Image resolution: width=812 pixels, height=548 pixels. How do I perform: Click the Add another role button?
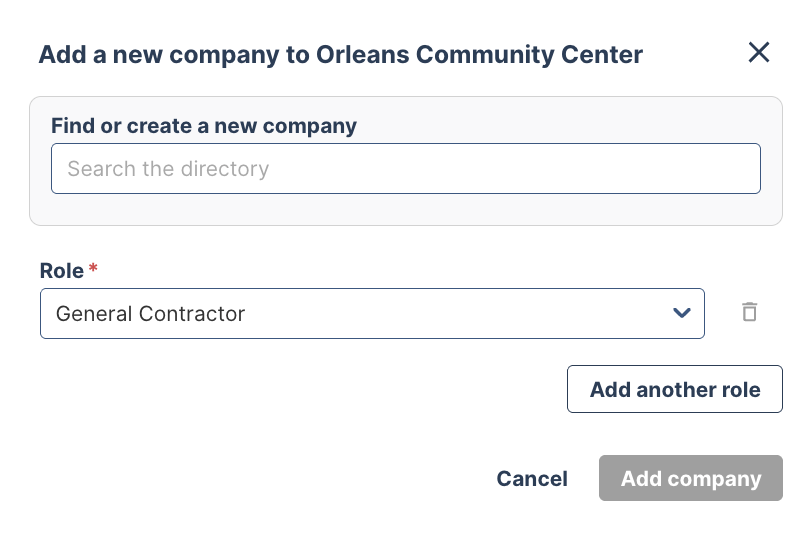(x=674, y=390)
